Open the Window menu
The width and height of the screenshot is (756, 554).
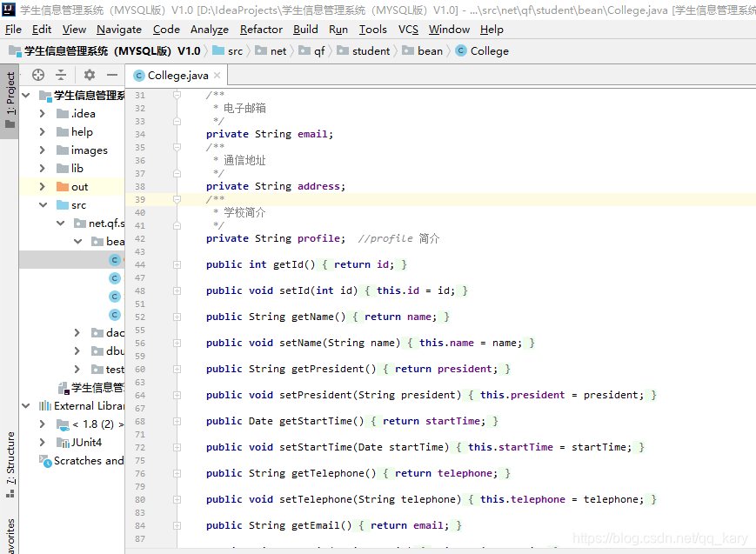pos(449,30)
